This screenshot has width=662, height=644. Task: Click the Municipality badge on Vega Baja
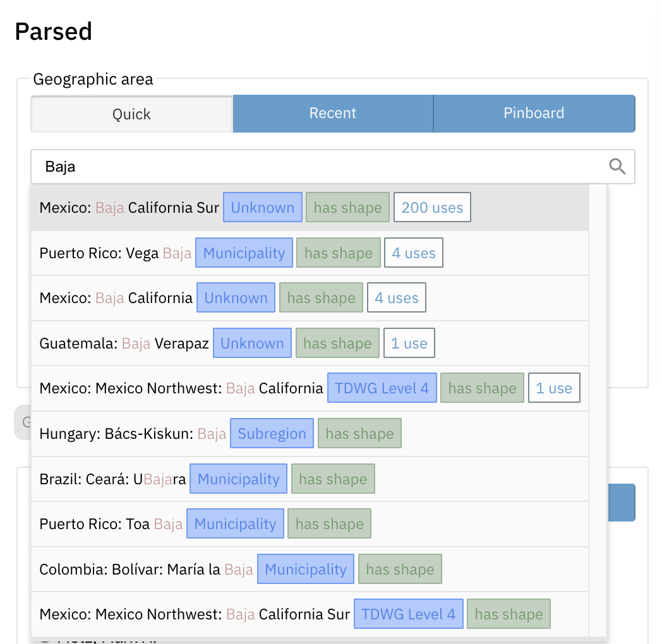[x=244, y=252]
